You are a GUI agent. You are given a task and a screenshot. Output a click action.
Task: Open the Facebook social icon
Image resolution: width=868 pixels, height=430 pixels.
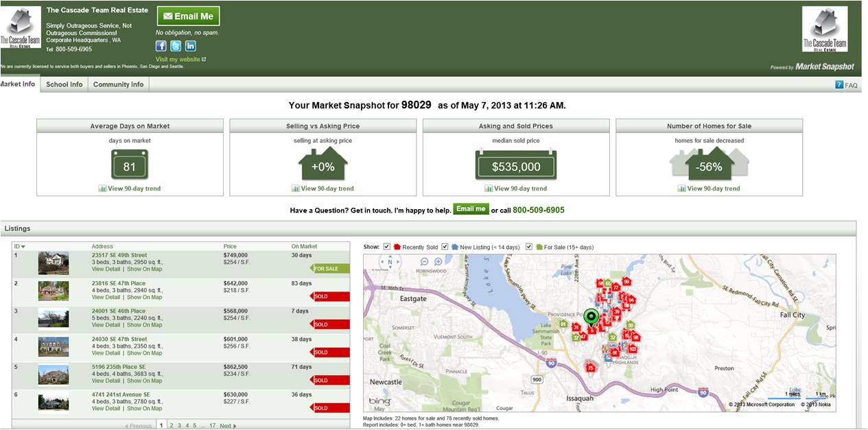[x=161, y=46]
